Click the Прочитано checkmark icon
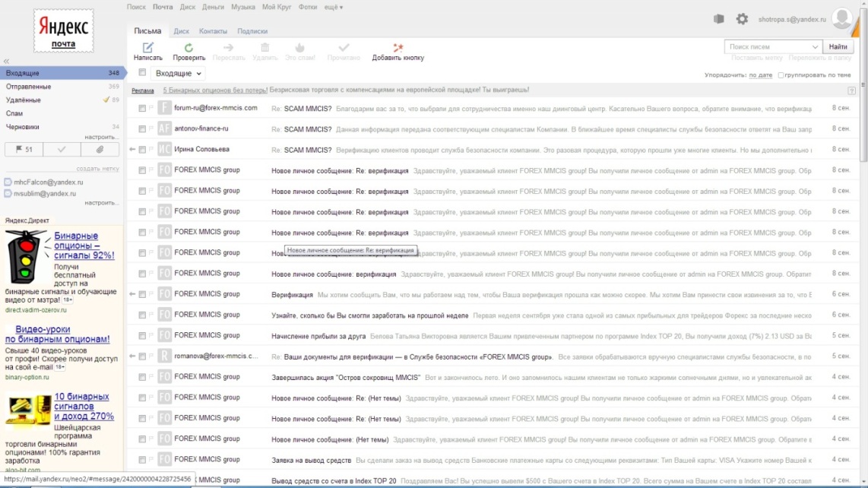Screen dimensions: 868x488 click(344, 48)
